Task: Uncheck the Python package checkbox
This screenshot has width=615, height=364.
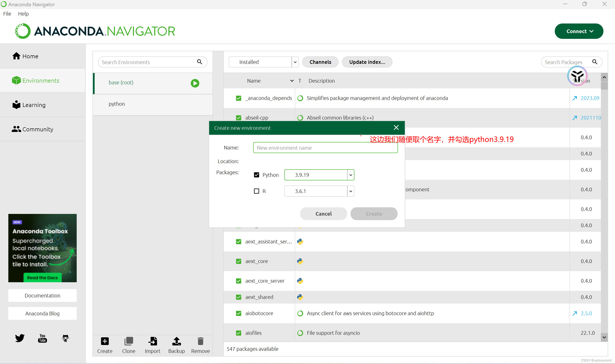Action: [x=257, y=175]
